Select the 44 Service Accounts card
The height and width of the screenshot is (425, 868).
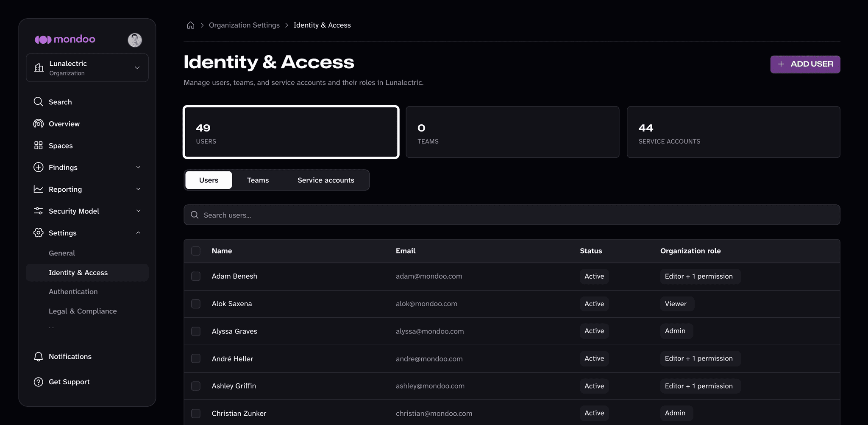734,132
